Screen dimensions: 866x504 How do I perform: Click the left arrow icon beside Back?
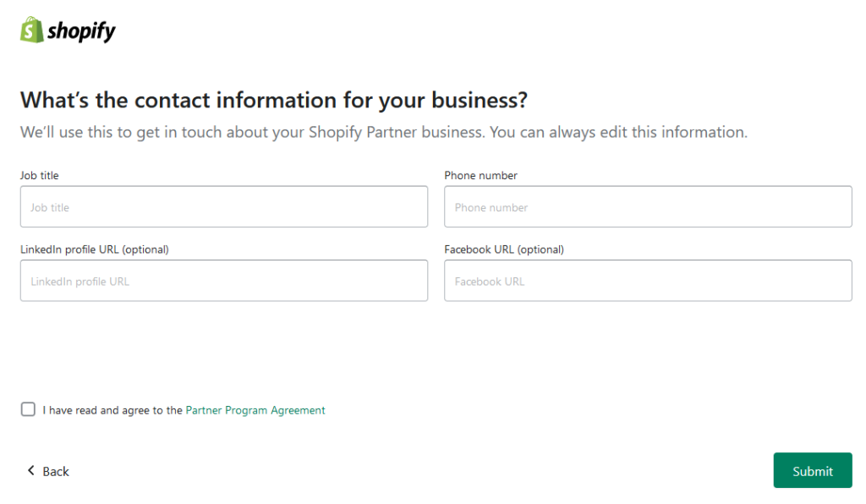pyautogui.click(x=31, y=471)
